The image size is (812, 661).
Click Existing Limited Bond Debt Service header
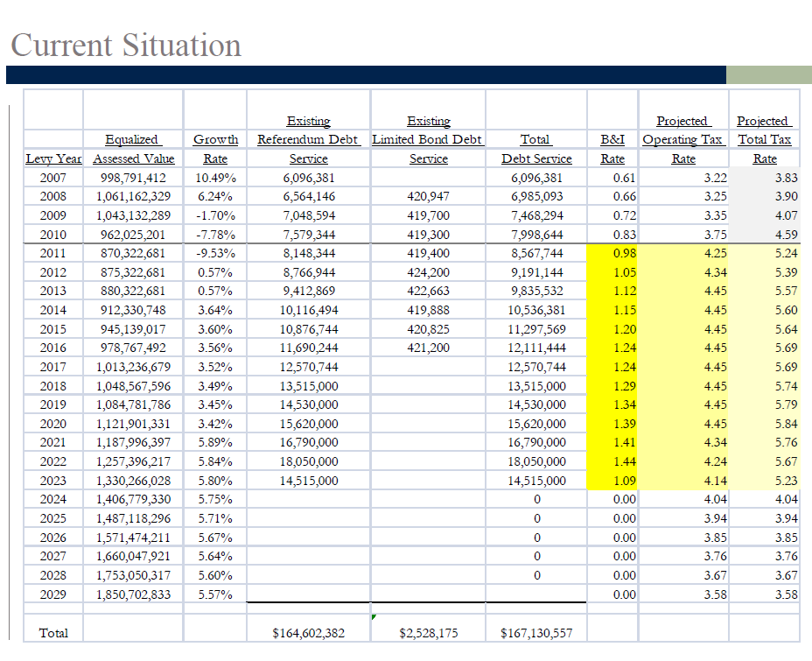428,139
